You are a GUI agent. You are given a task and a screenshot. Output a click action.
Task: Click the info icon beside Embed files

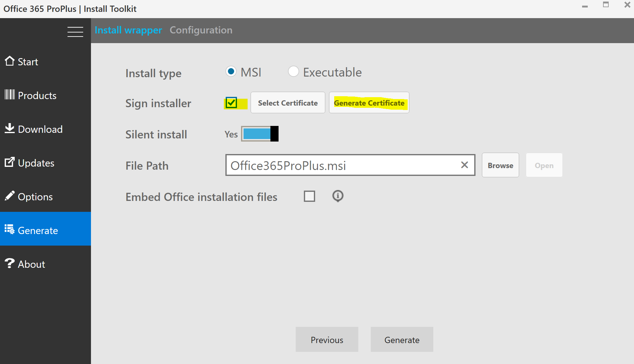point(338,196)
